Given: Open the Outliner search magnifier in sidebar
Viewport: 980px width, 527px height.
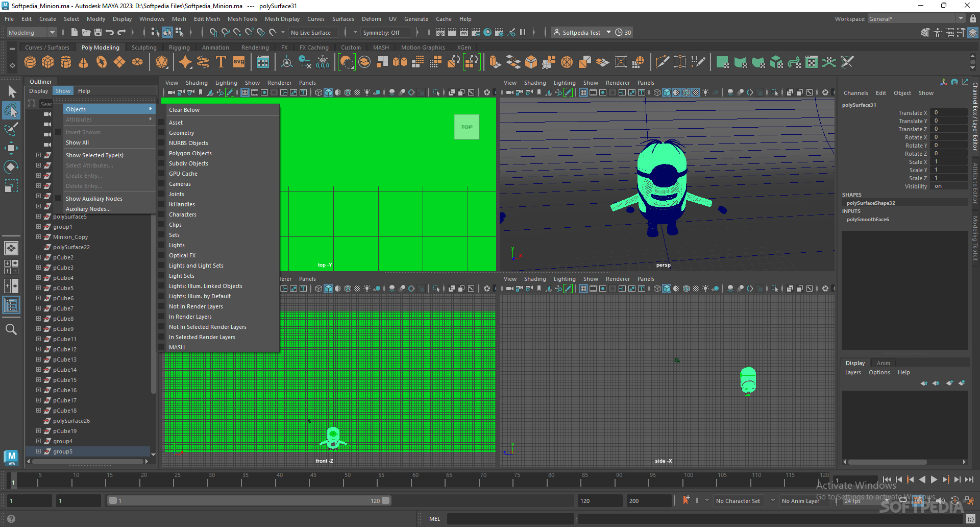Looking at the screenshot, I should point(11,329).
